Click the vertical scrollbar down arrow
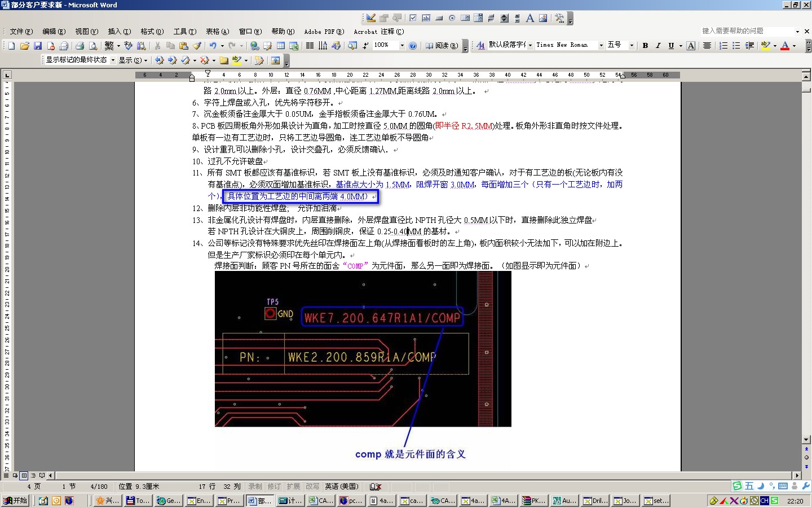The height and width of the screenshot is (508, 812). tap(806, 440)
